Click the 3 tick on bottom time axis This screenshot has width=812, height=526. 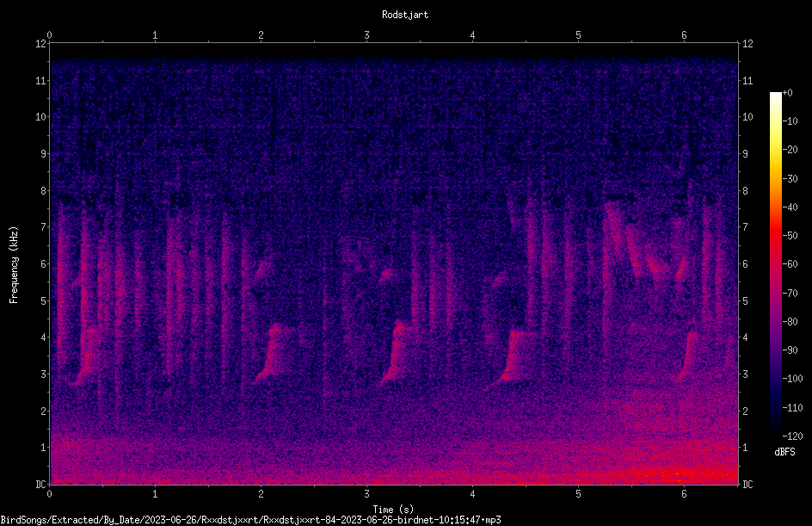click(x=366, y=494)
